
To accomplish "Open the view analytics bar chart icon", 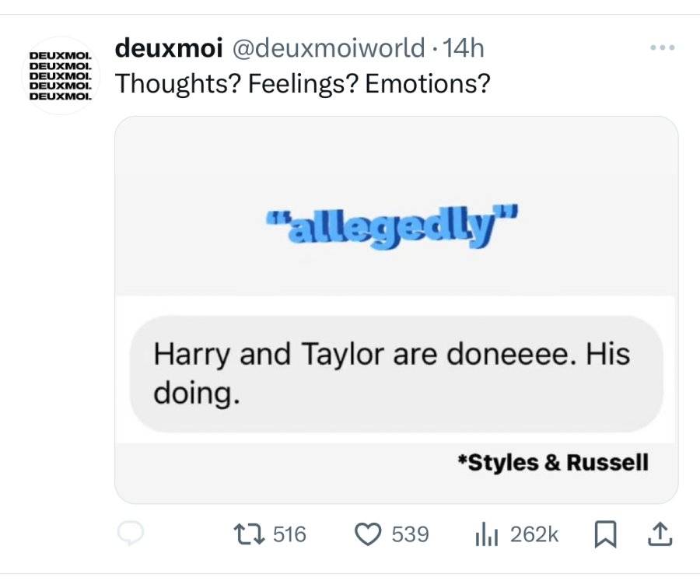I will point(486,534).
